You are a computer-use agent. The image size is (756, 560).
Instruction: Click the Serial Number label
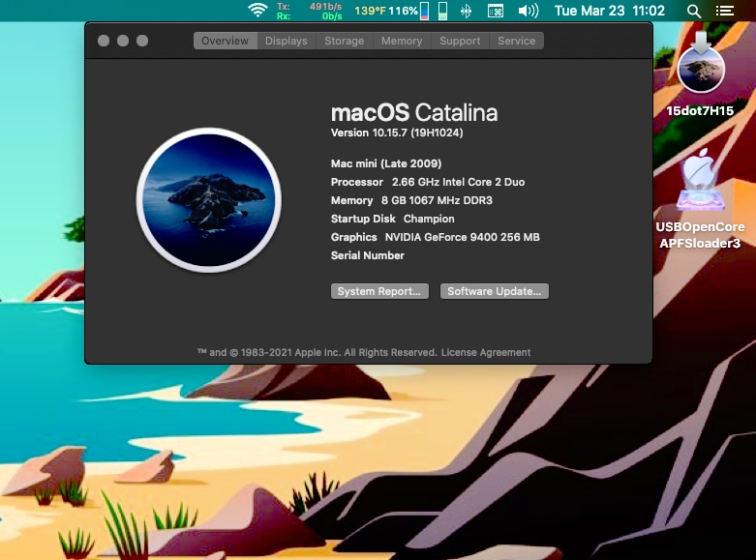[x=368, y=255]
